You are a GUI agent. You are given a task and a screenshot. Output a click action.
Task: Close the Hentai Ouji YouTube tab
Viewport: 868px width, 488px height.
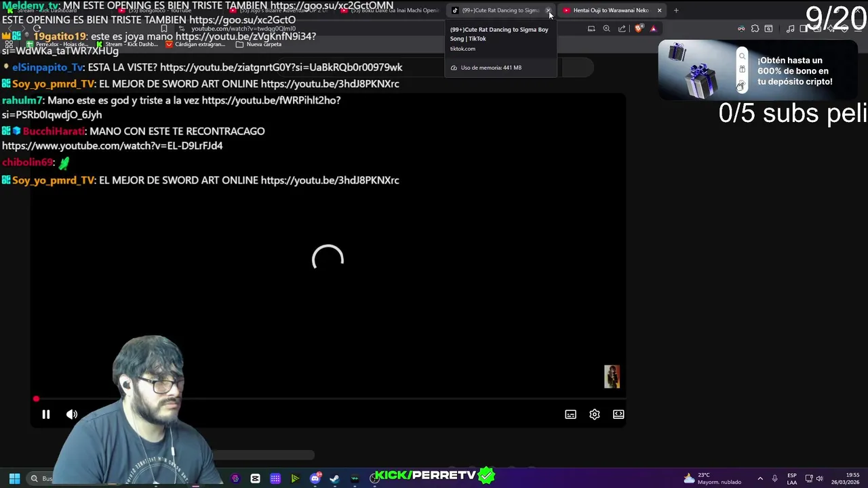(659, 10)
